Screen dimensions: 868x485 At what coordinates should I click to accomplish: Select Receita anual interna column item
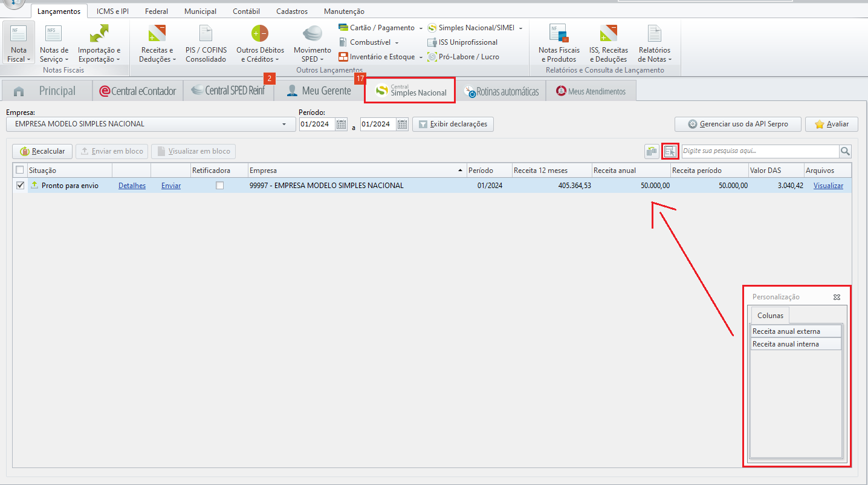point(796,344)
